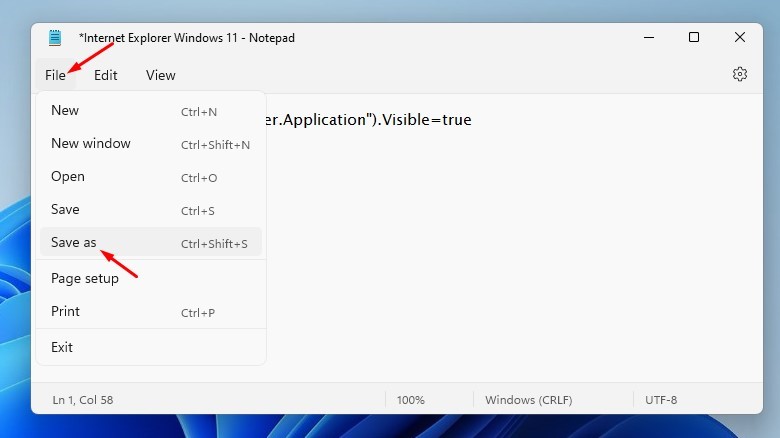Click the 100% zoom level indicator
The width and height of the screenshot is (780, 438).
411,400
